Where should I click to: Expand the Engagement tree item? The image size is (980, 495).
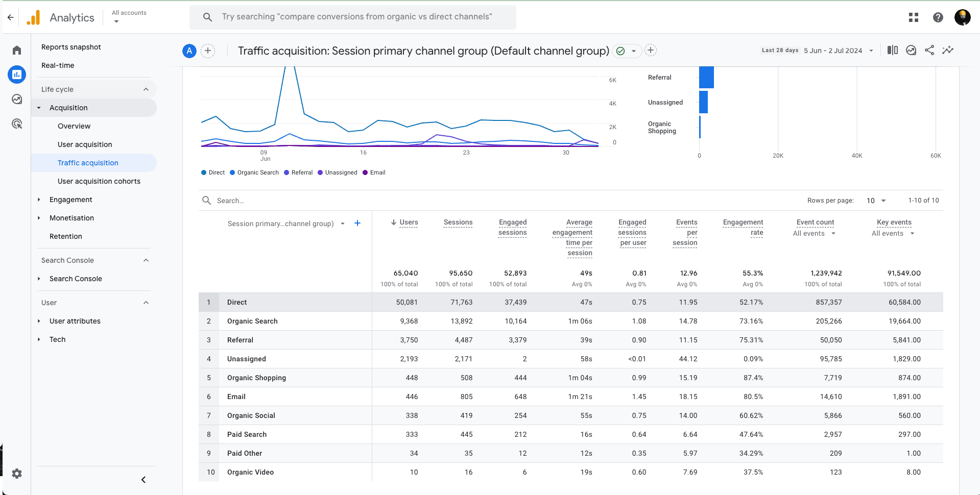pos(39,200)
